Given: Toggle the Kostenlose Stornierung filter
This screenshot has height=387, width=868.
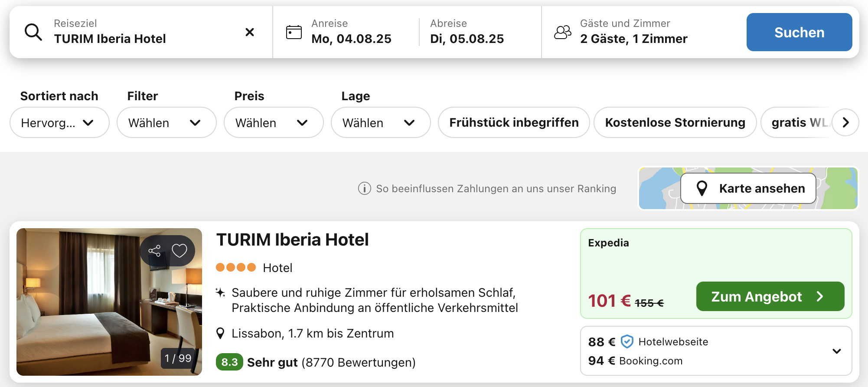Looking at the screenshot, I should 675,123.
